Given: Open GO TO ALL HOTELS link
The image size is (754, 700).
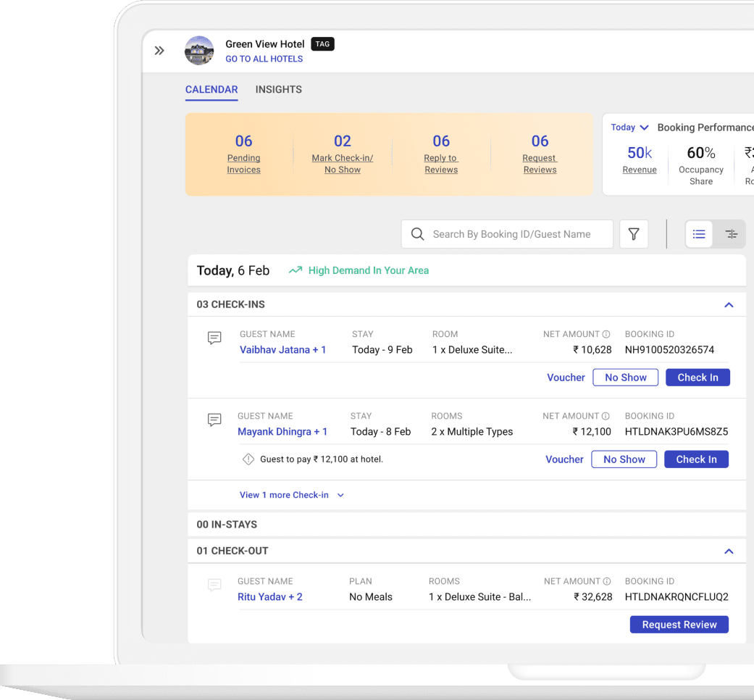Looking at the screenshot, I should point(264,59).
